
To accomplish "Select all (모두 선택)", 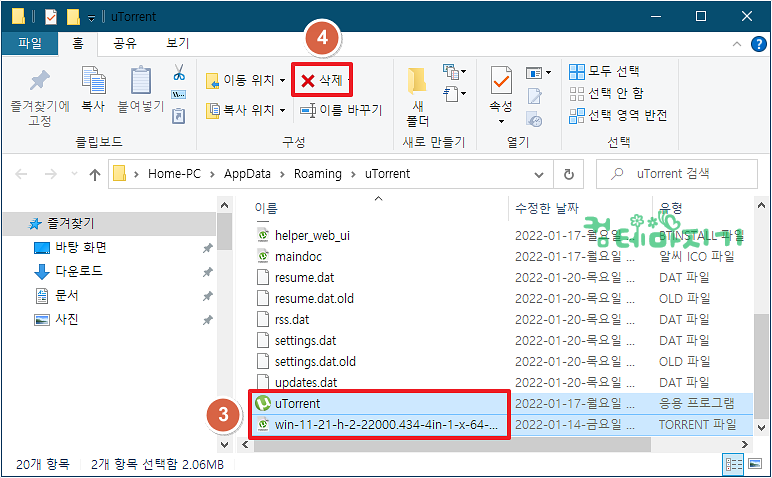I will [604, 71].
